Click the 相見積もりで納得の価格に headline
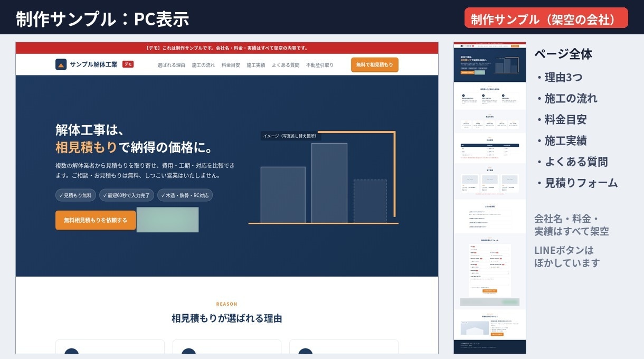The height and width of the screenshot is (359, 644). [135, 146]
